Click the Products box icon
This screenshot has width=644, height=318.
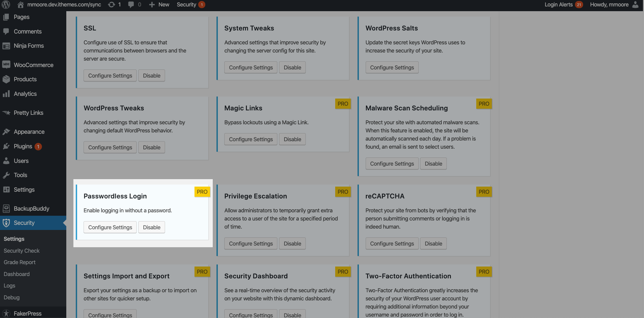(6, 79)
